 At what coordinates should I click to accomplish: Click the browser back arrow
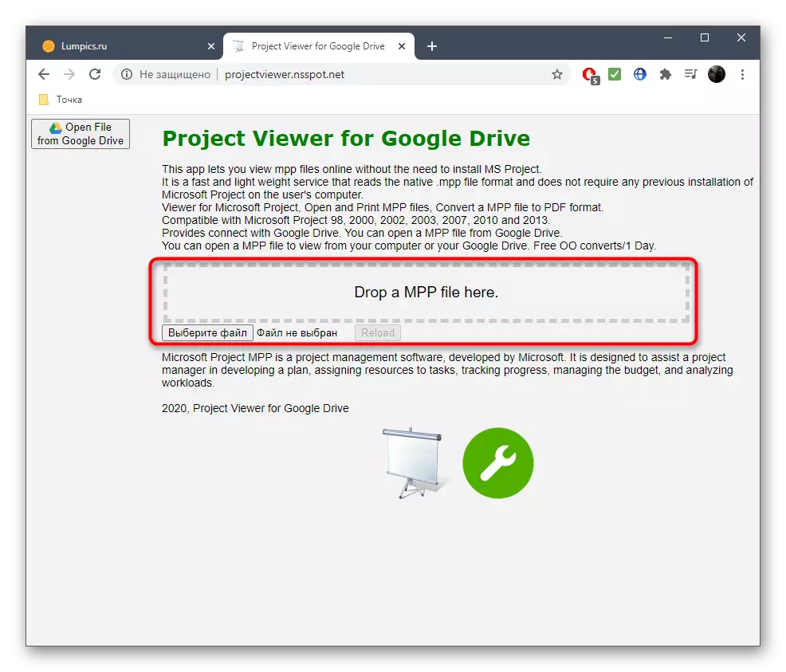pyautogui.click(x=44, y=75)
